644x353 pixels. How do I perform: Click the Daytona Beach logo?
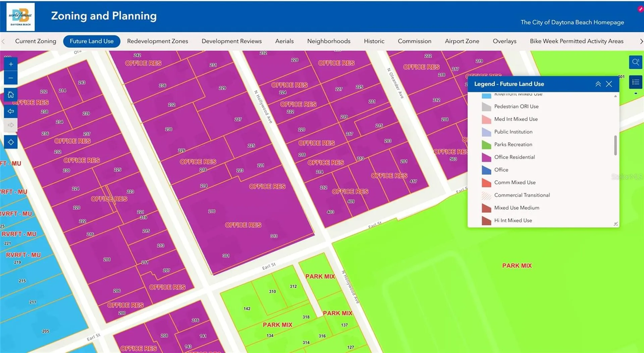(x=20, y=17)
